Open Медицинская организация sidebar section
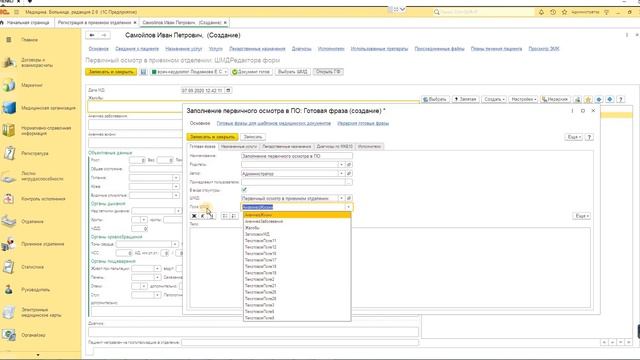 click(x=48, y=108)
